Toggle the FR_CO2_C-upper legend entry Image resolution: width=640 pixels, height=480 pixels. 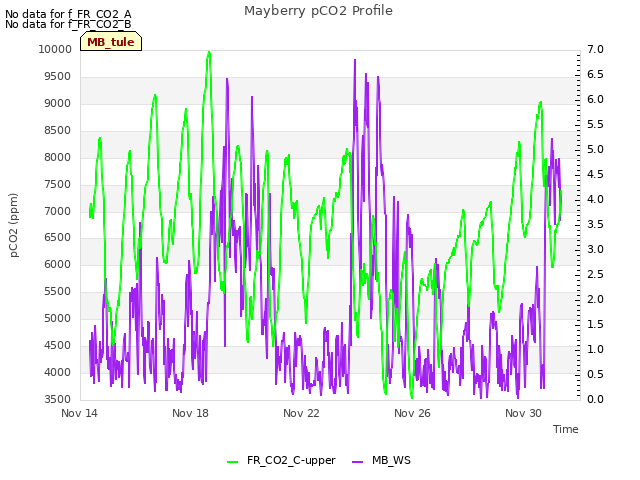click(281, 460)
